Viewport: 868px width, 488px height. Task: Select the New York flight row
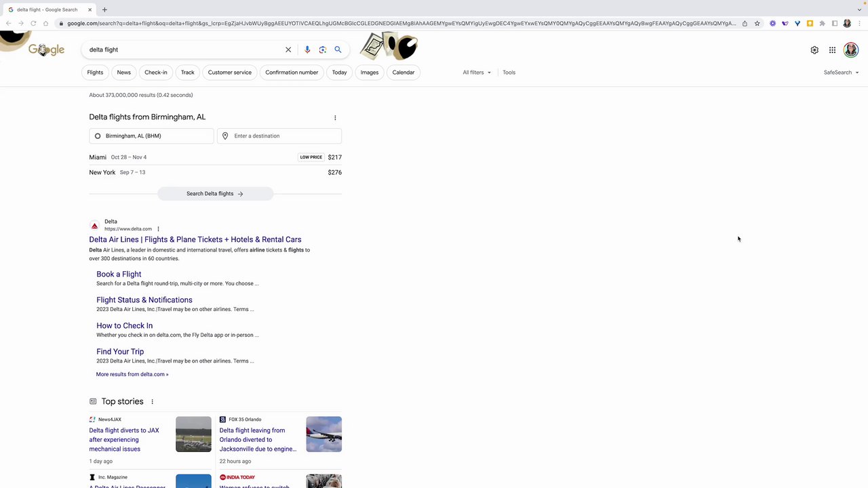215,172
